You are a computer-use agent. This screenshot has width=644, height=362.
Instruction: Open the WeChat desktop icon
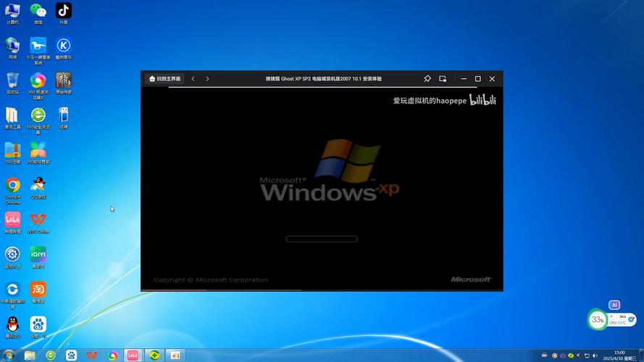point(38,14)
